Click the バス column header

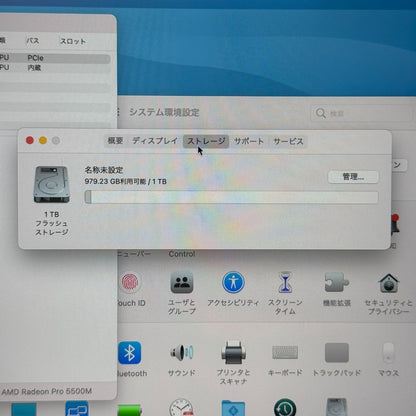(33, 41)
